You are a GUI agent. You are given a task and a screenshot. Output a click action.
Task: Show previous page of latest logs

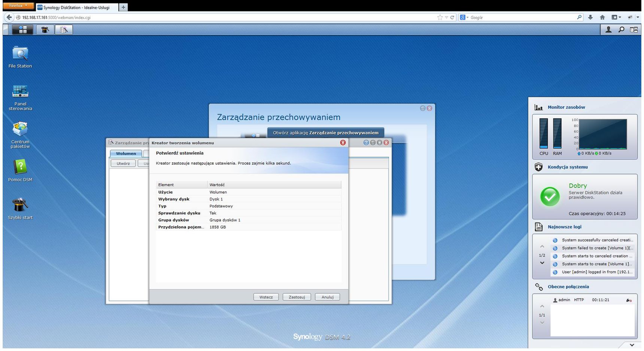(x=542, y=246)
